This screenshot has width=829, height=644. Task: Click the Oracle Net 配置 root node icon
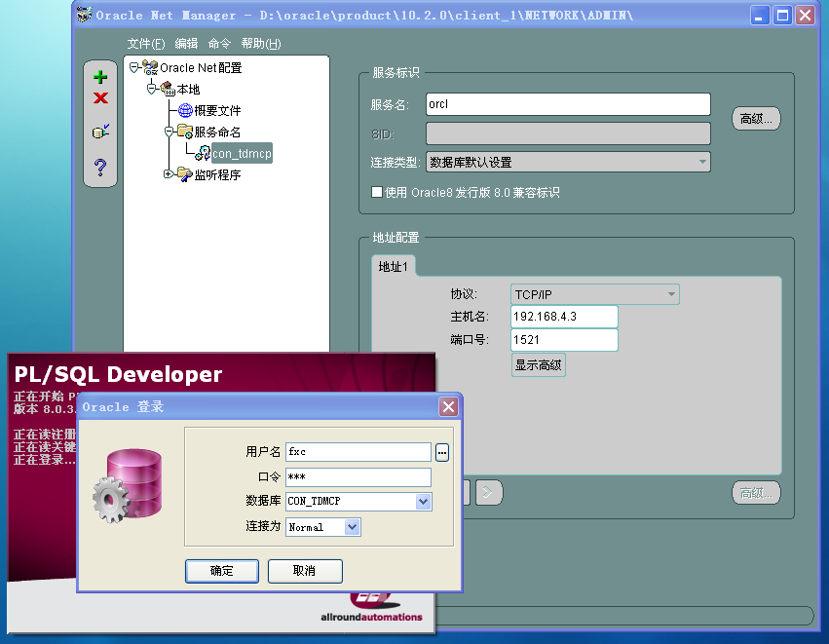(x=150, y=67)
